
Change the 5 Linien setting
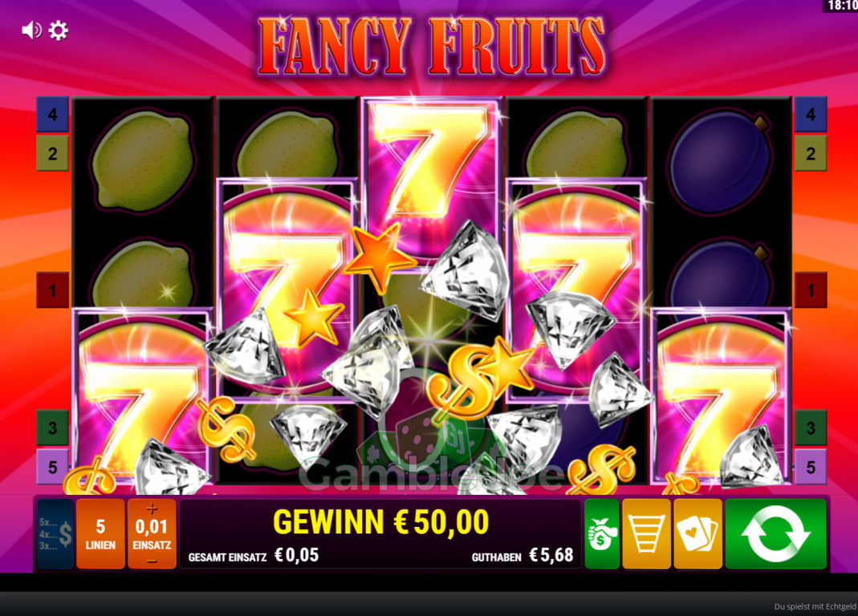pos(100,533)
